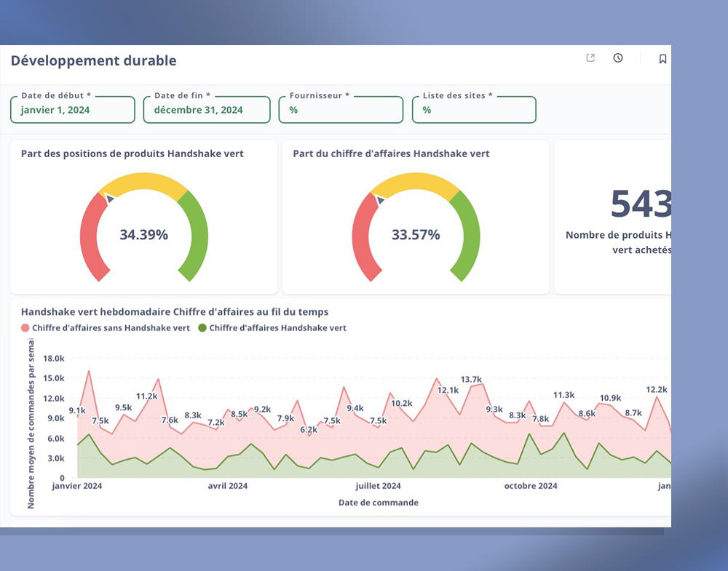Click the 13.7k peak data label
728x571 pixels.
(x=471, y=379)
